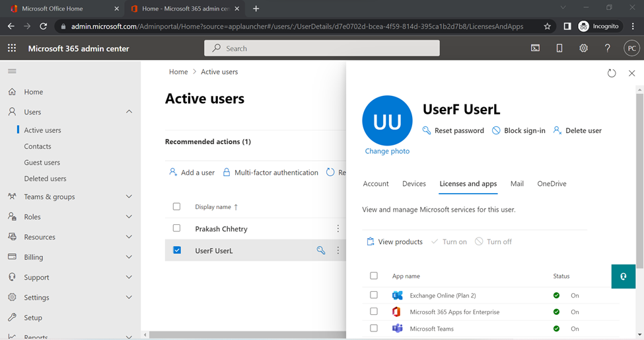
Task: Expand the Settings navigation section
Action: point(129,297)
